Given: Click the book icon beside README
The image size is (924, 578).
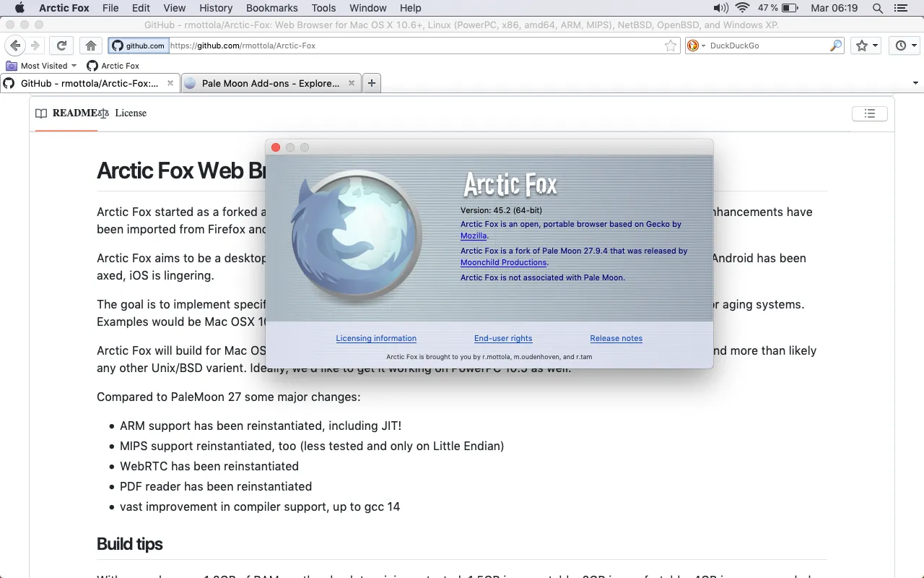Looking at the screenshot, I should pyautogui.click(x=41, y=113).
